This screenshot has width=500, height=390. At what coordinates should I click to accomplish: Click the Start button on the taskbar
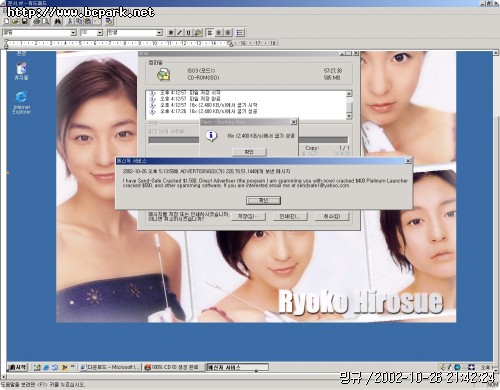(x=17, y=367)
